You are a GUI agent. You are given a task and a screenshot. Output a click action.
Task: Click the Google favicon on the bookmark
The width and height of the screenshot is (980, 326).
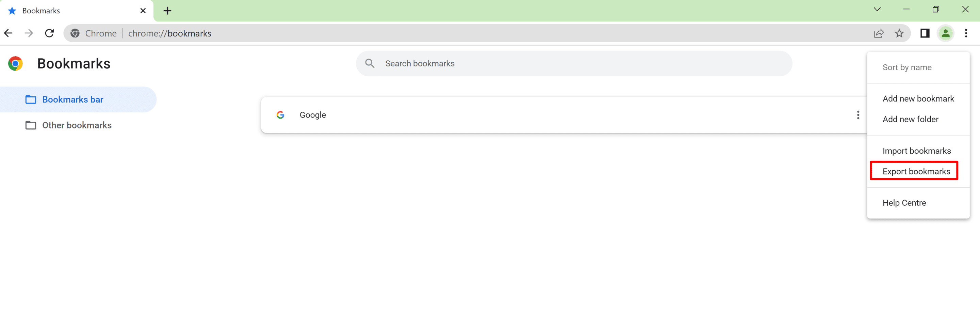[x=281, y=115]
